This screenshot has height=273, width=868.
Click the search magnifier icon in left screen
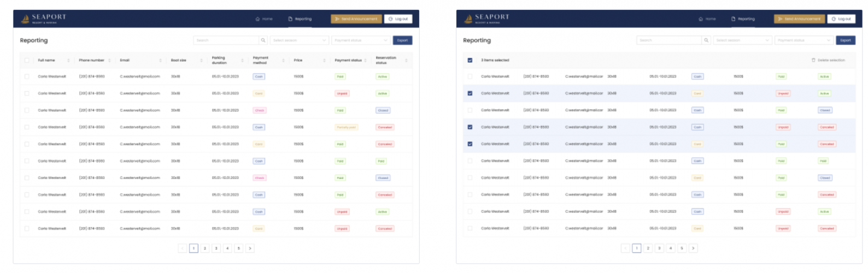click(263, 40)
